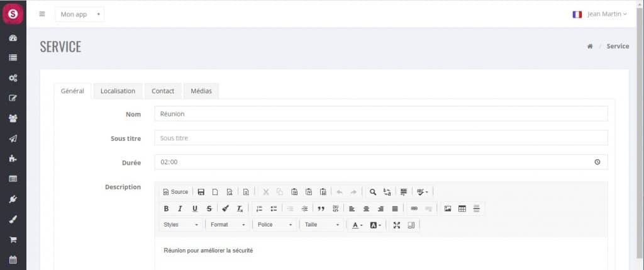Switch to the Contact tab
Image resolution: width=644 pixels, height=270 pixels.
[x=163, y=91]
